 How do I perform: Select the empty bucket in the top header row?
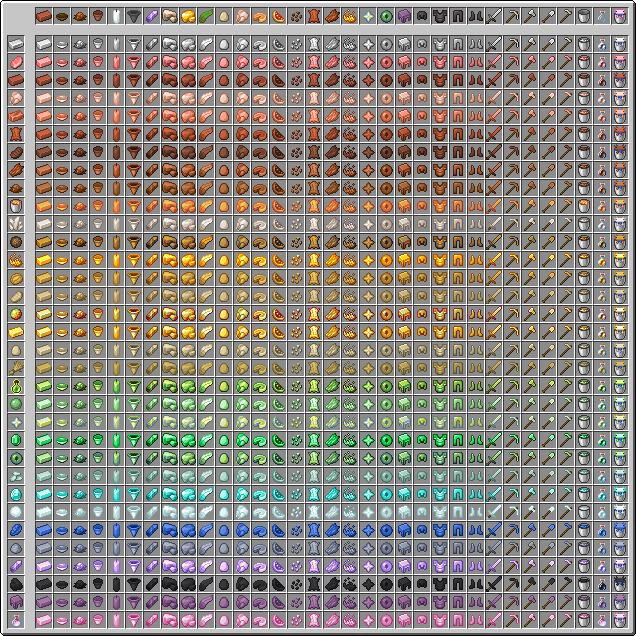[584, 17]
